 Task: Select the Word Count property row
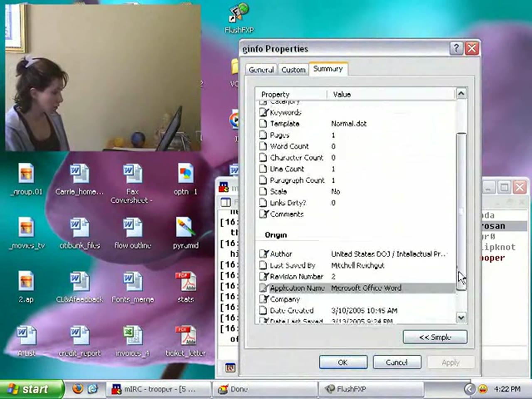point(356,146)
